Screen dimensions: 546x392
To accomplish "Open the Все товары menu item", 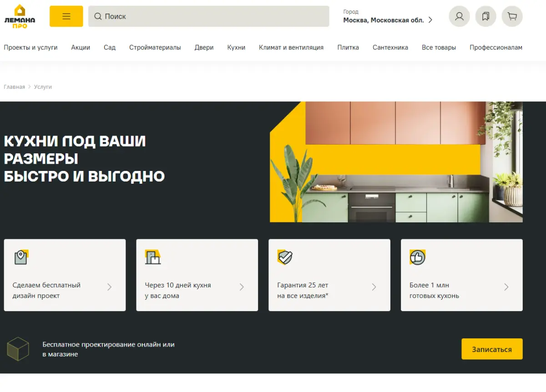I will (x=439, y=47).
